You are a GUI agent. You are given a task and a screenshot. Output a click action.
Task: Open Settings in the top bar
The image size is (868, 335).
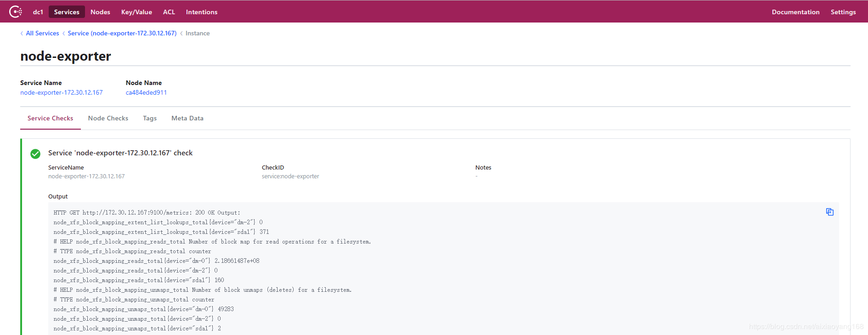[843, 12]
